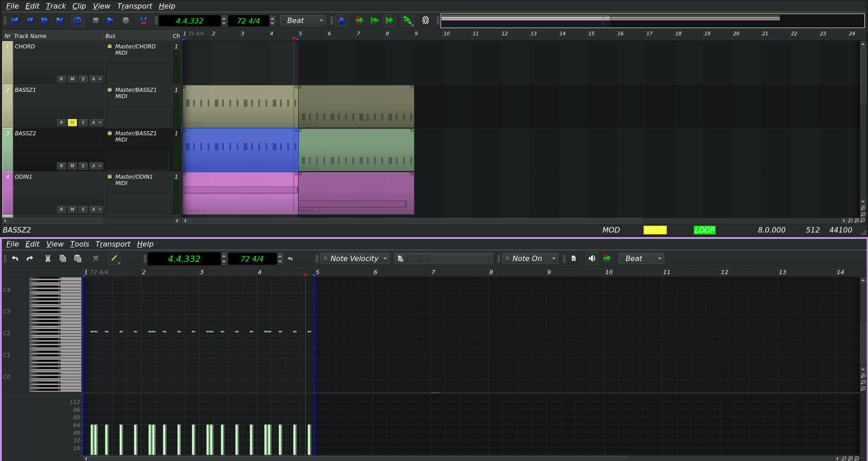
Task: Start playback with the Play button
Action: point(110,20)
